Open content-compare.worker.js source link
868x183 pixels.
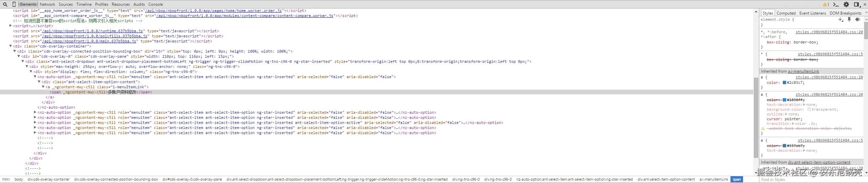click(245, 16)
